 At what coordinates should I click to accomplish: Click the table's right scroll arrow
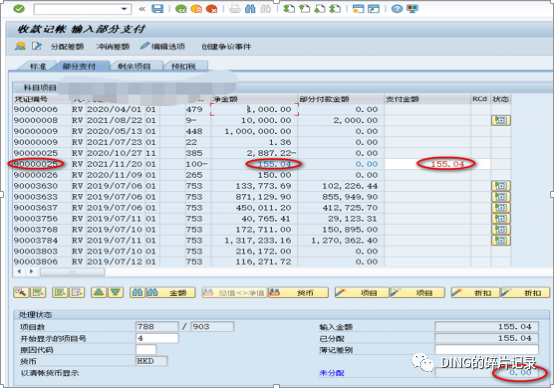pos(31,271)
